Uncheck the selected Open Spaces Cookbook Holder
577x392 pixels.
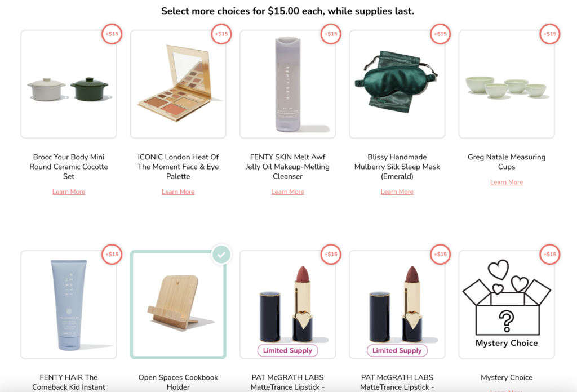click(x=221, y=255)
